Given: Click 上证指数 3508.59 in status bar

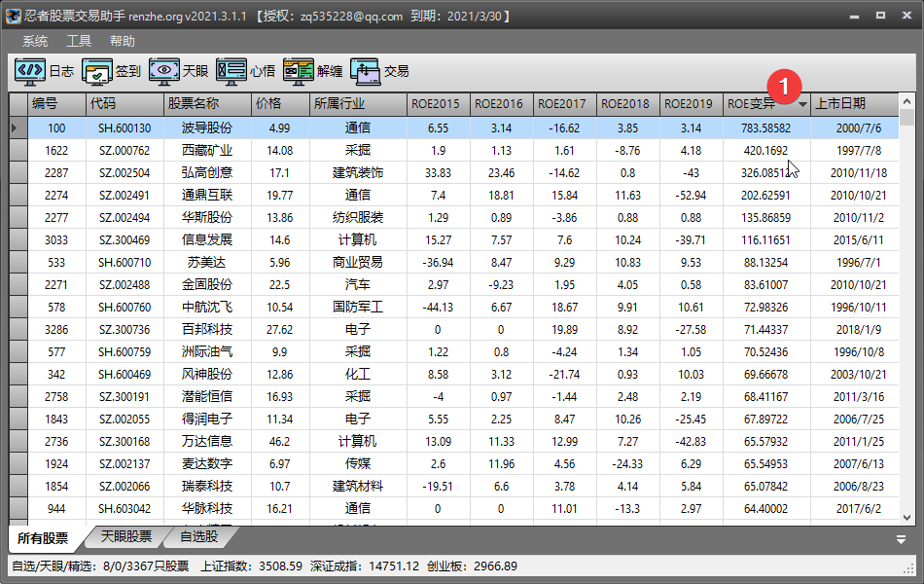Looking at the screenshot, I should point(252,566).
